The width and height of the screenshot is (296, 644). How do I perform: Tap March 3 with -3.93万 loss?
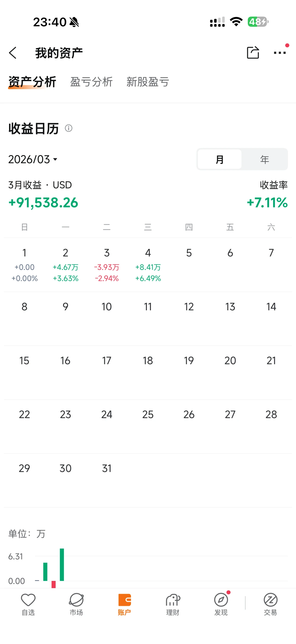[107, 265]
